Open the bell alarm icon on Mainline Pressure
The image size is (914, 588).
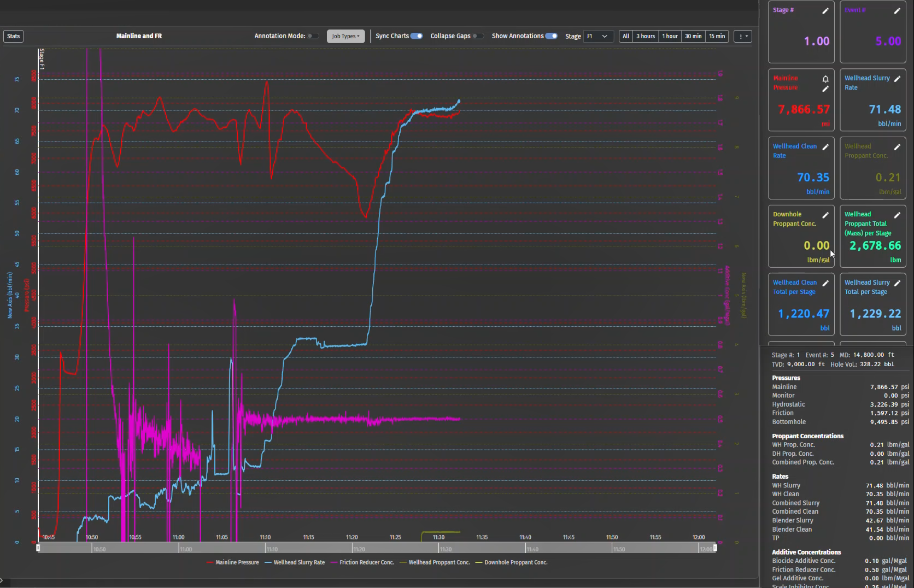[x=825, y=79]
